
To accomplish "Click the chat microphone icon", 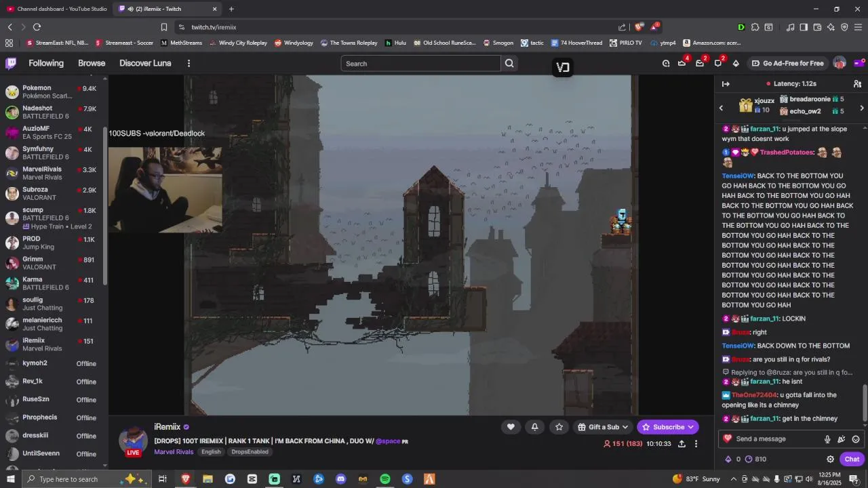I will (827, 439).
